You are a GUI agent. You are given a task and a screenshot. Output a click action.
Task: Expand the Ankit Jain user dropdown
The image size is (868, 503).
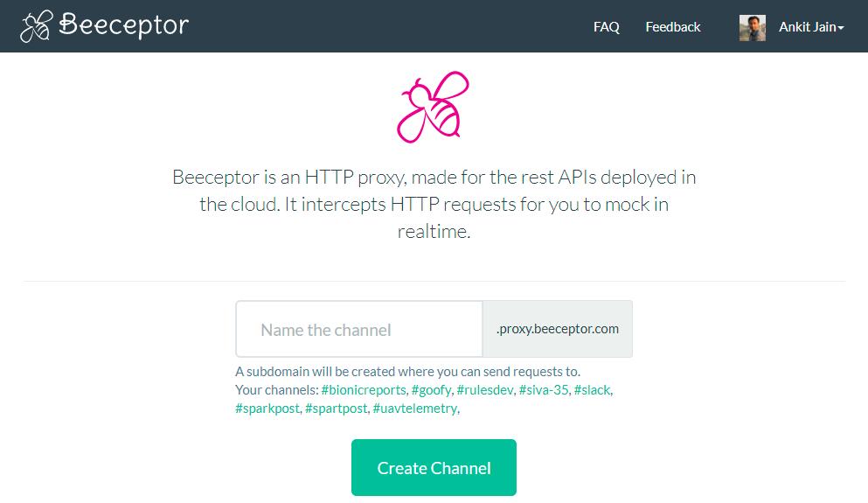(x=811, y=27)
